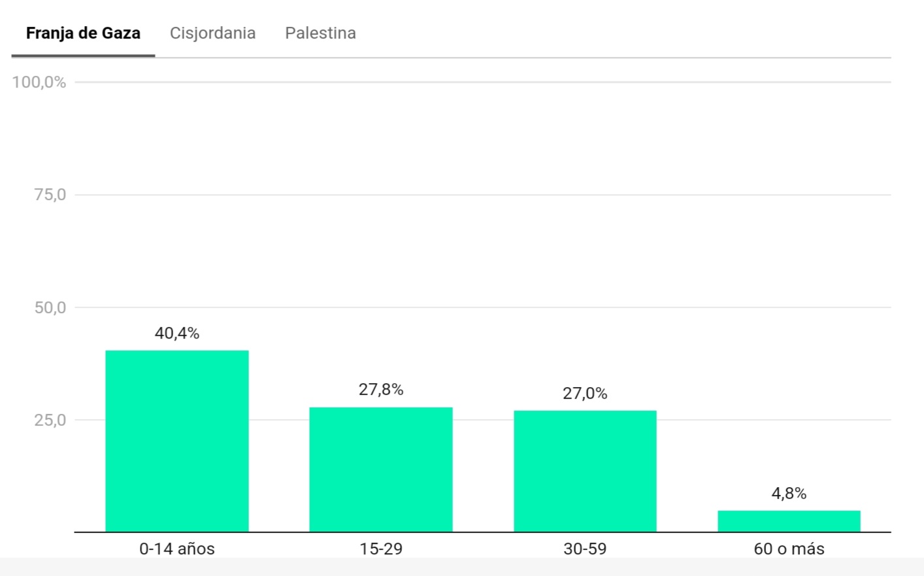This screenshot has height=576, width=924.
Task: Select the Franja de Gaza tab
Action: point(83,33)
